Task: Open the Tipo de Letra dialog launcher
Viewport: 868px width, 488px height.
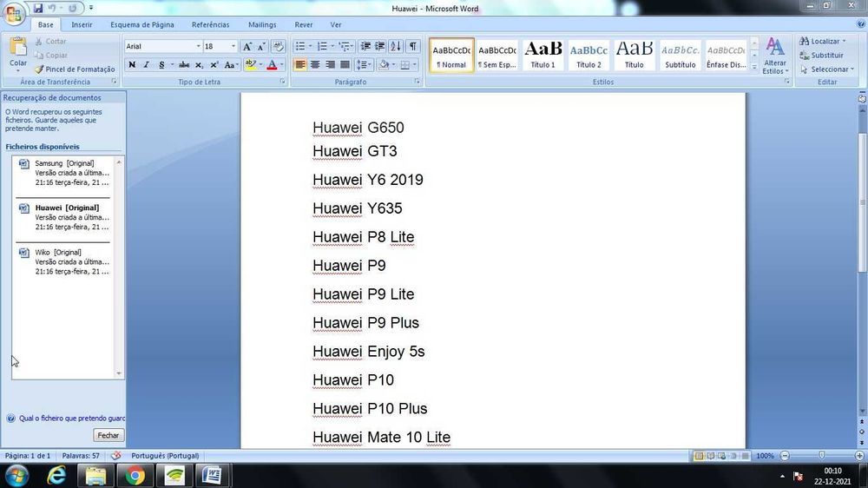Action: tap(282, 82)
